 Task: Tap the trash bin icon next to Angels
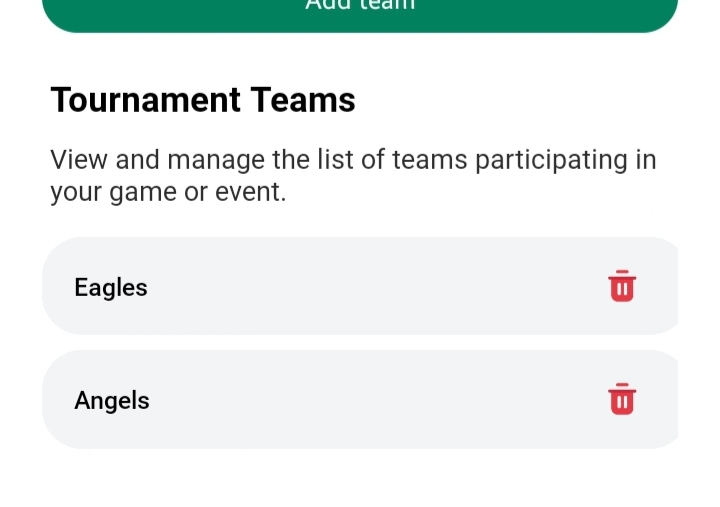622,399
